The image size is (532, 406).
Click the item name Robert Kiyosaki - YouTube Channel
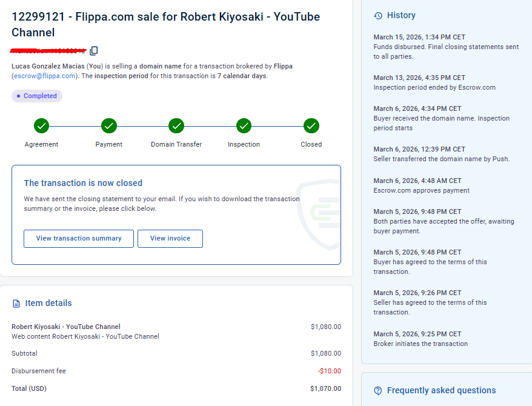point(66,327)
